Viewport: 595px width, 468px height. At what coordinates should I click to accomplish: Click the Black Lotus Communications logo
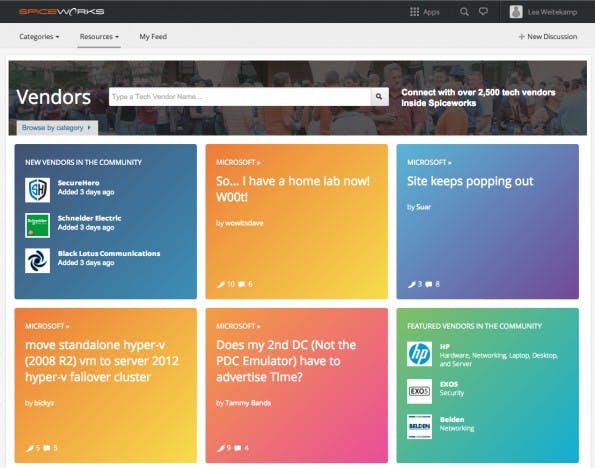pyautogui.click(x=38, y=260)
